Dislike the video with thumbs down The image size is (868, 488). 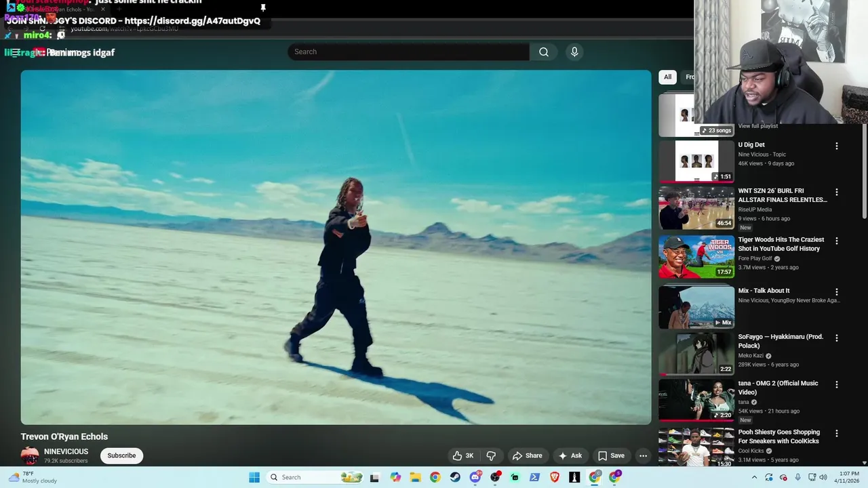(x=492, y=455)
